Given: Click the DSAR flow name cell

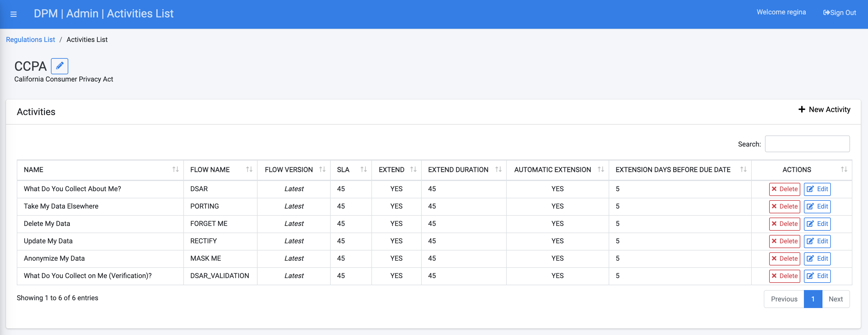Looking at the screenshot, I should pyautogui.click(x=220, y=189).
